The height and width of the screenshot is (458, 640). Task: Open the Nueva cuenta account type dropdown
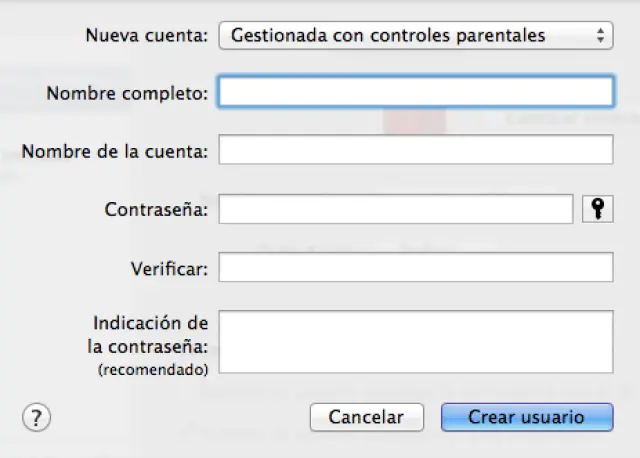[x=414, y=35]
